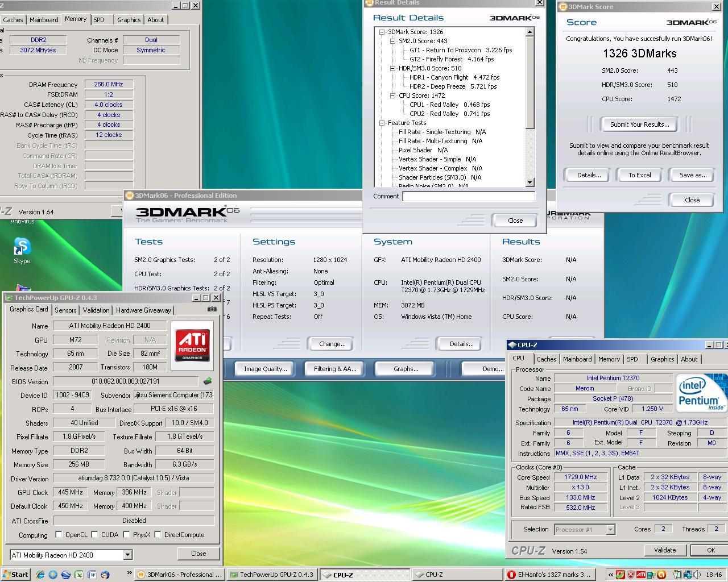The width and height of the screenshot is (728, 582).
Task: Open Filtering & AA in 3DMark06
Action: click(x=335, y=369)
